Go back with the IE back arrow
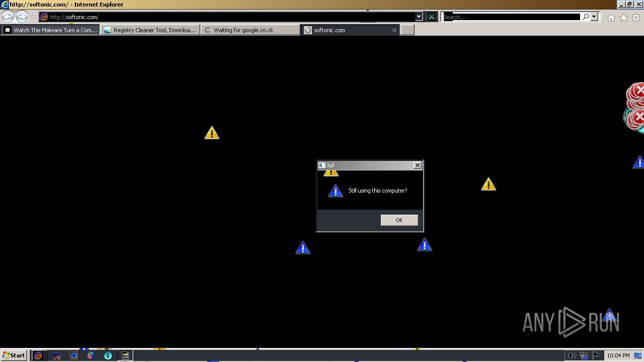Viewport: 644px width, 362px height. [8, 17]
